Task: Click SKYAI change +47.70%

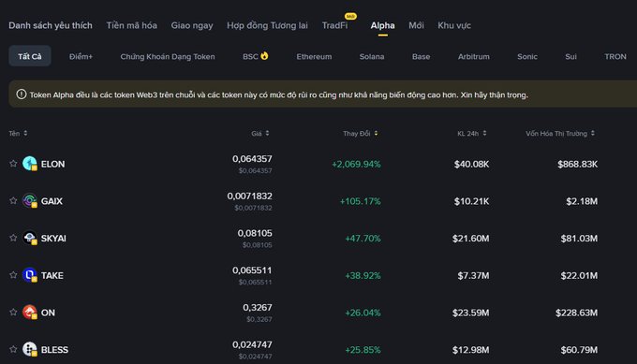Action: tap(363, 239)
